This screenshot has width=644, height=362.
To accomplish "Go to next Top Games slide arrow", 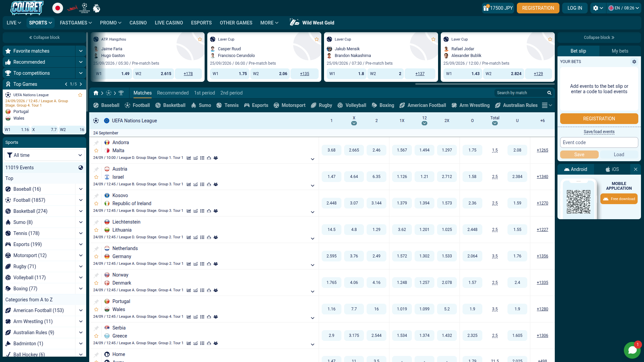I will click(x=81, y=84).
